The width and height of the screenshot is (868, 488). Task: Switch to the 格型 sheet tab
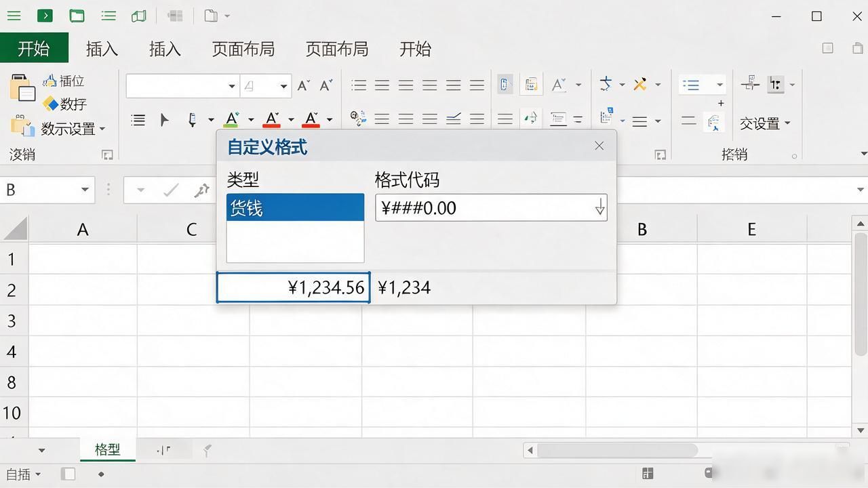click(x=108, y=449)
